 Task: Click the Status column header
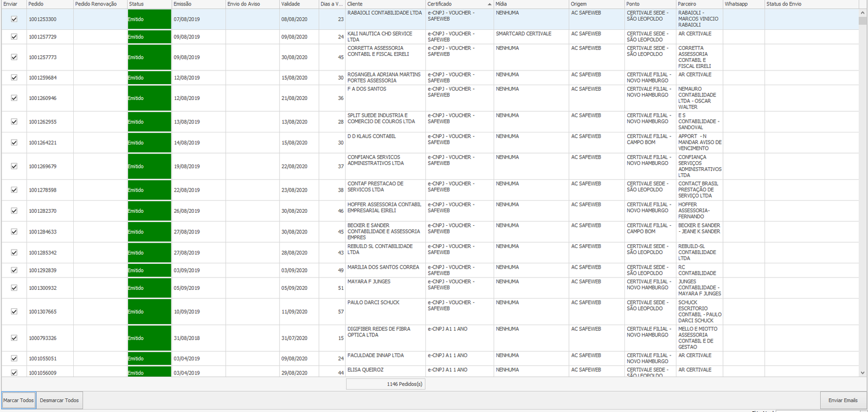point(149,4)
